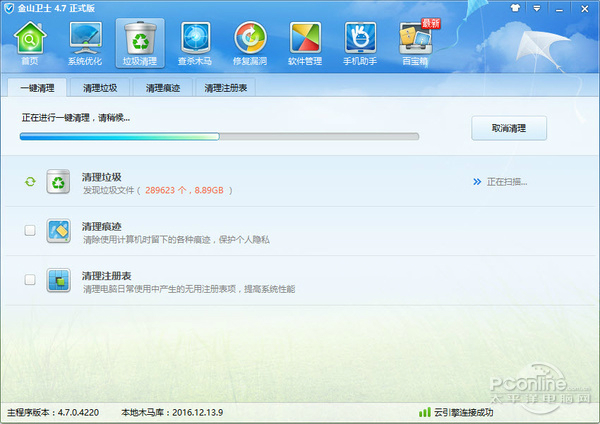Open 软件管理 software manager
This screenshot has width=600, height=424.
(305, 43)
